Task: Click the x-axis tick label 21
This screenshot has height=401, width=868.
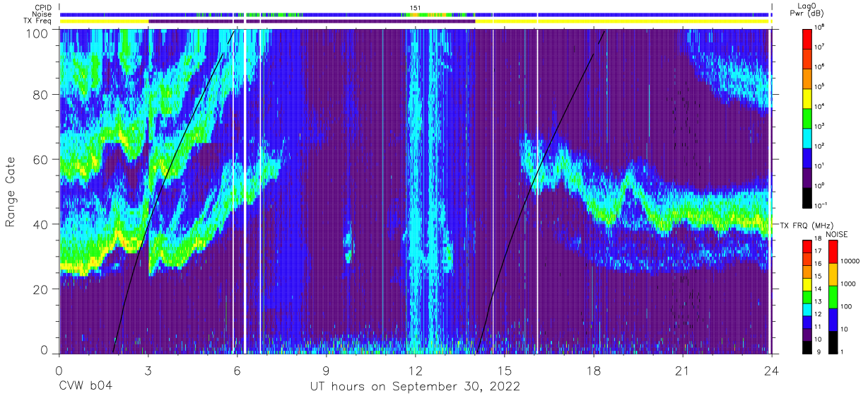Action: (x=683, y=370)
